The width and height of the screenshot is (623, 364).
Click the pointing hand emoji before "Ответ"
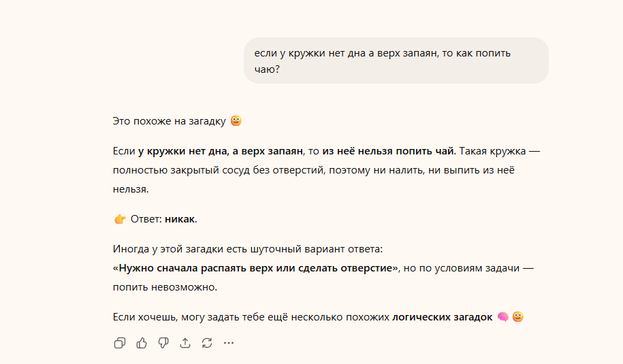(x=120, y=219)
